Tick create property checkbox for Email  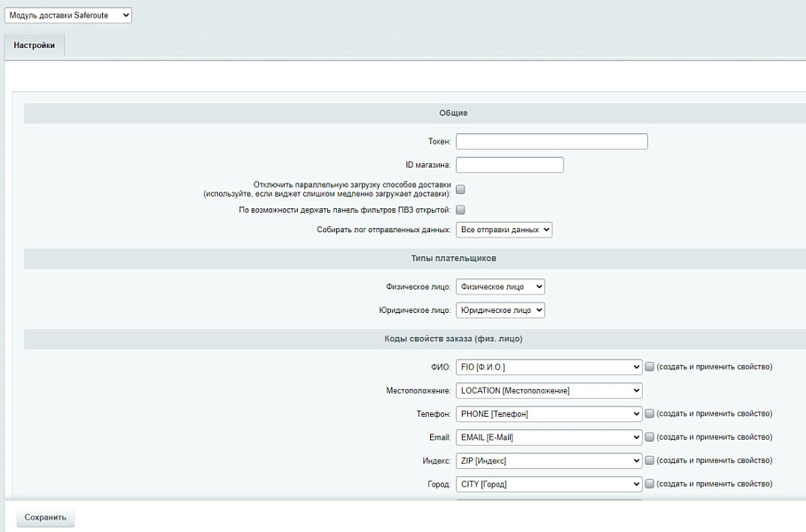[x=650, y=437]
